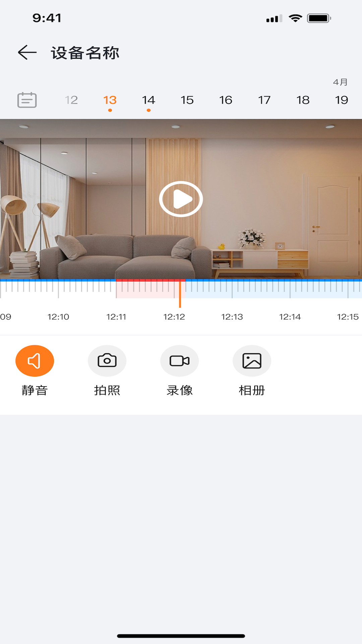The width and height of the screenshot is (362, 644).
Task: Toggle the 静音 mute speaker button
Action: tap(35, 361)
